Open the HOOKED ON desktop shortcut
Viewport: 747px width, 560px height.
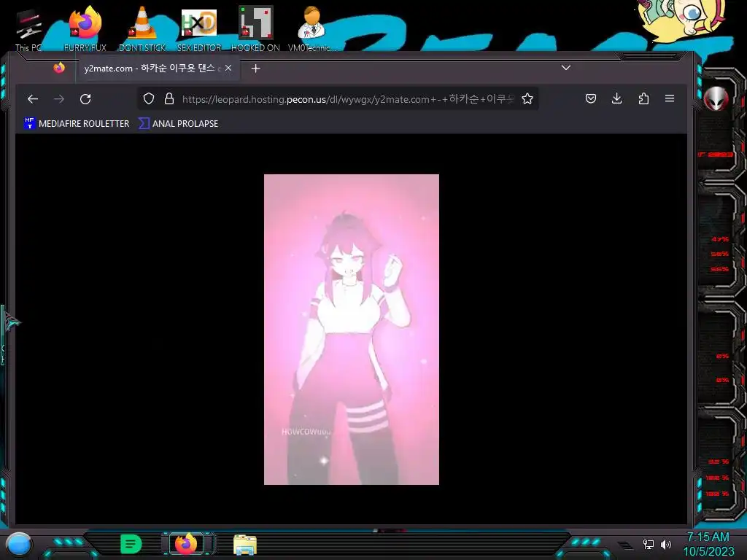[256, 29]
